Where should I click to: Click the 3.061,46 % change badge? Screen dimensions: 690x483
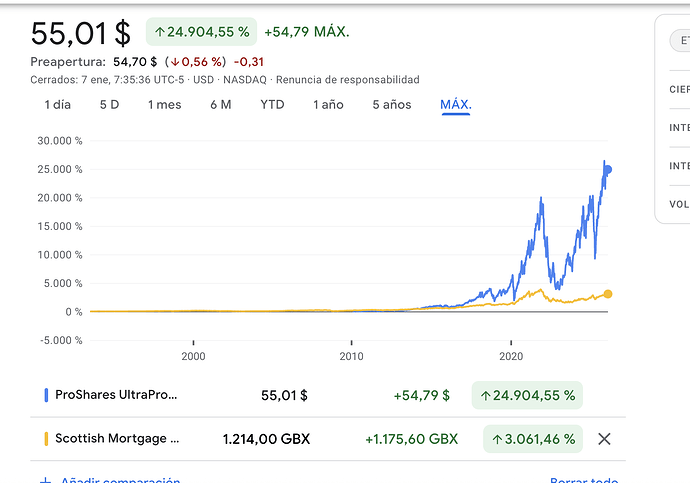[x=533, y=438]
